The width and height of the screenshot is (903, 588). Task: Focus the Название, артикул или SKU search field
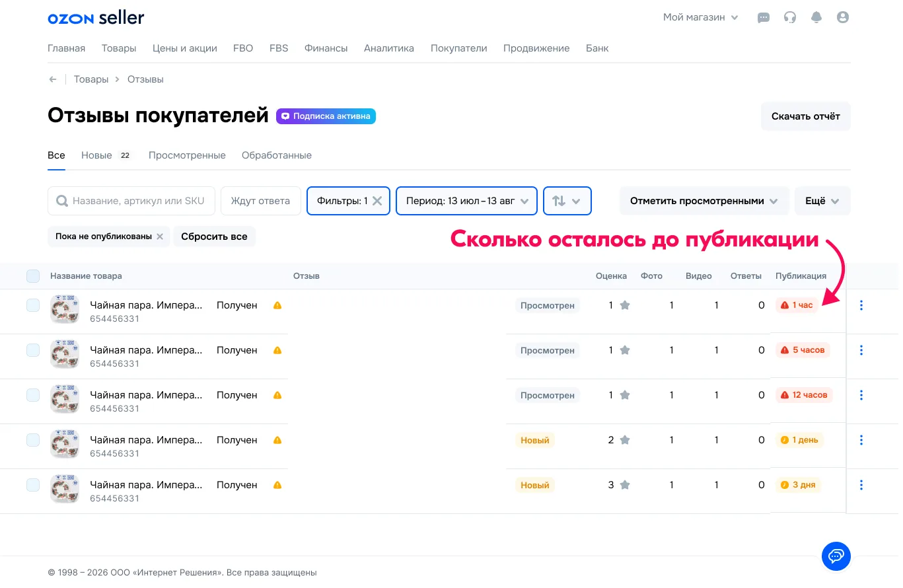(131, 201)
